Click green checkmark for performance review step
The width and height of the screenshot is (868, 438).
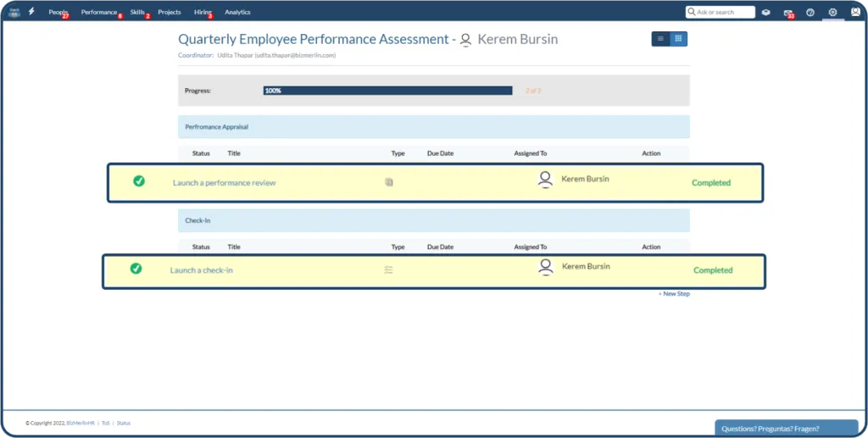pyautogui.click(x=139, y=180)
